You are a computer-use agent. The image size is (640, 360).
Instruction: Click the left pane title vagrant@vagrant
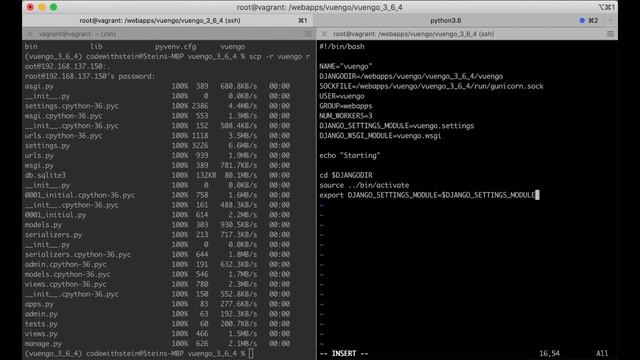coord(78,34)
